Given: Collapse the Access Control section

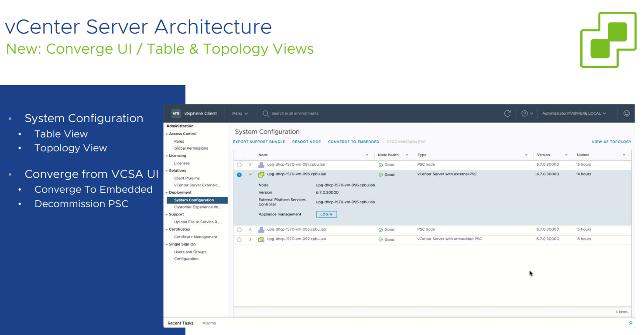Looking at the screenshot, I should point(167,134).
